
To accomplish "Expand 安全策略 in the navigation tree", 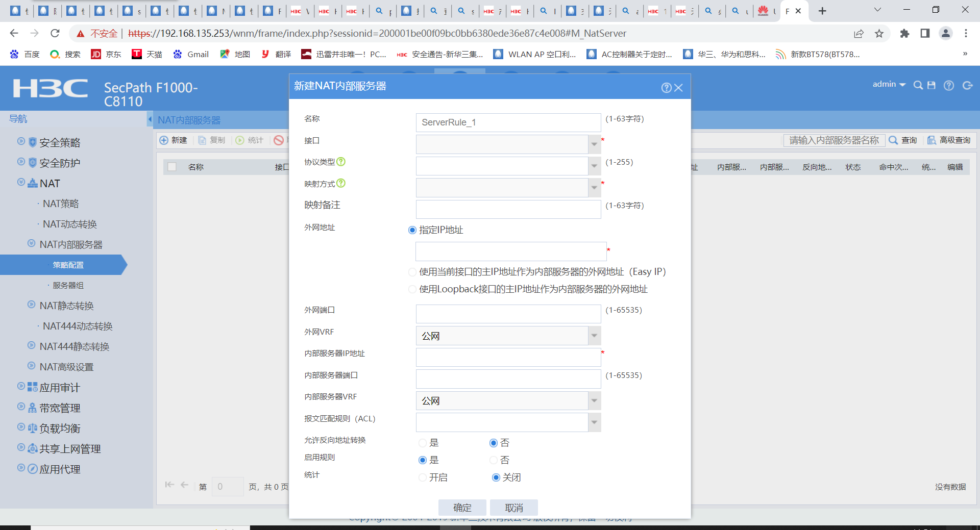I will (x=21, y=141).
